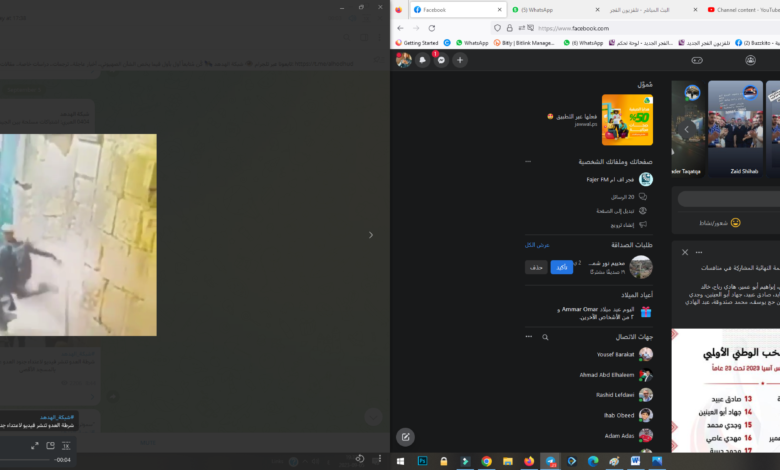
Task: Toggle fullscreen in Telegram video player
Action: tap(35, 446)
